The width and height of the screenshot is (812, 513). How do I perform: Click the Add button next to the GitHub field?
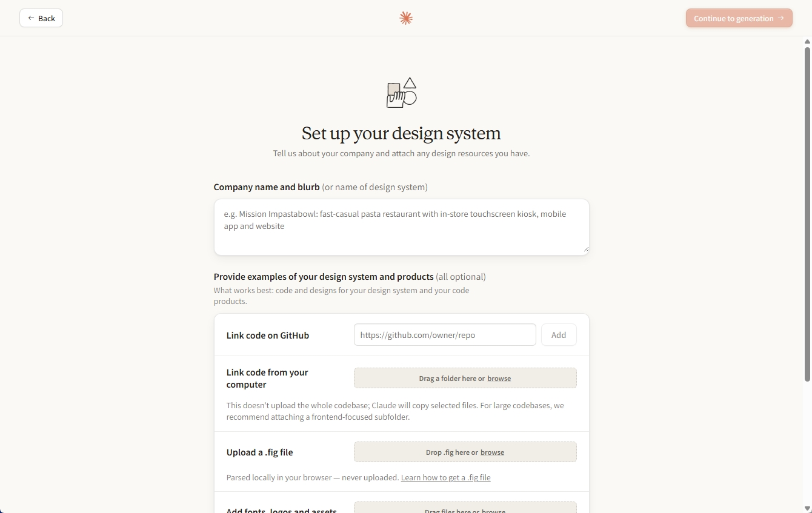(558, 334)
